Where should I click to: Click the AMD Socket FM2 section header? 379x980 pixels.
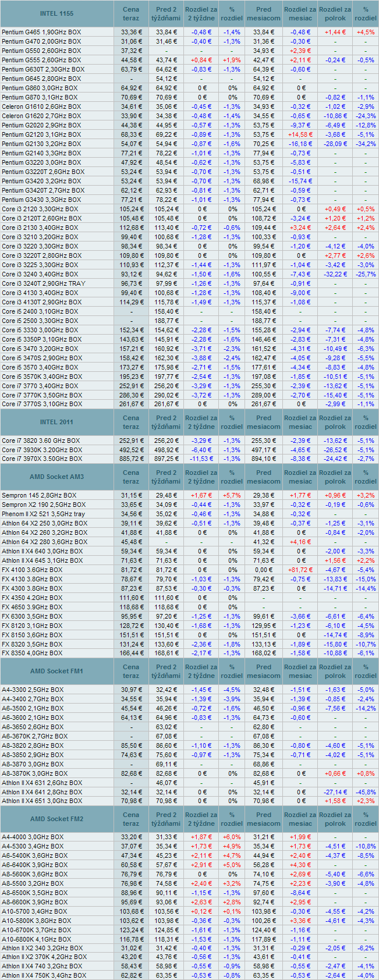[57, 819]
